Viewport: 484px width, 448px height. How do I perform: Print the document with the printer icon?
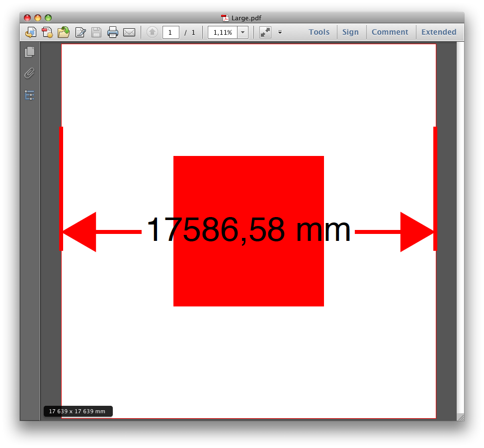coord(113,32)
